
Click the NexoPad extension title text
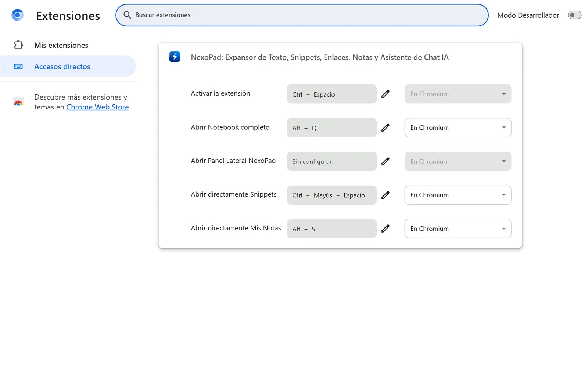click(x=320, y=57)
